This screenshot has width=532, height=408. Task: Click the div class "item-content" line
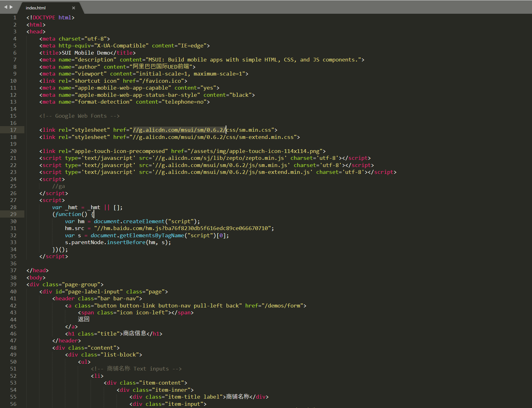pos(146,383)
